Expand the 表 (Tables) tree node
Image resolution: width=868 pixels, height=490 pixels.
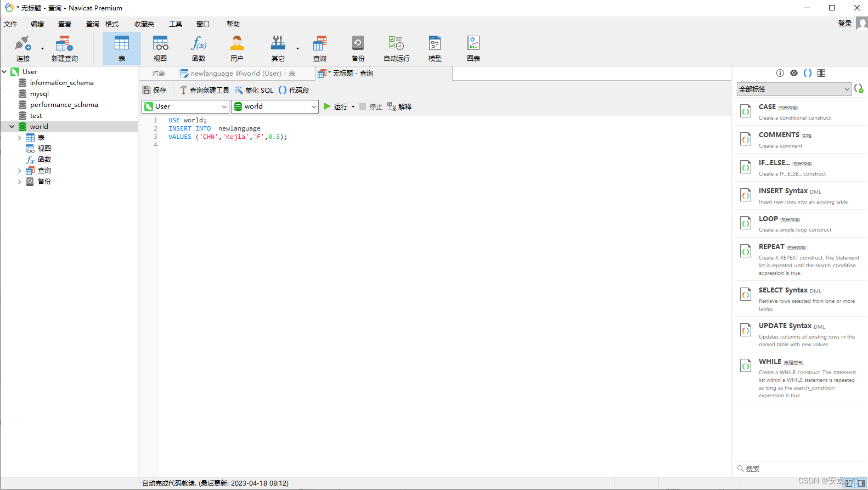coord(20,138)
